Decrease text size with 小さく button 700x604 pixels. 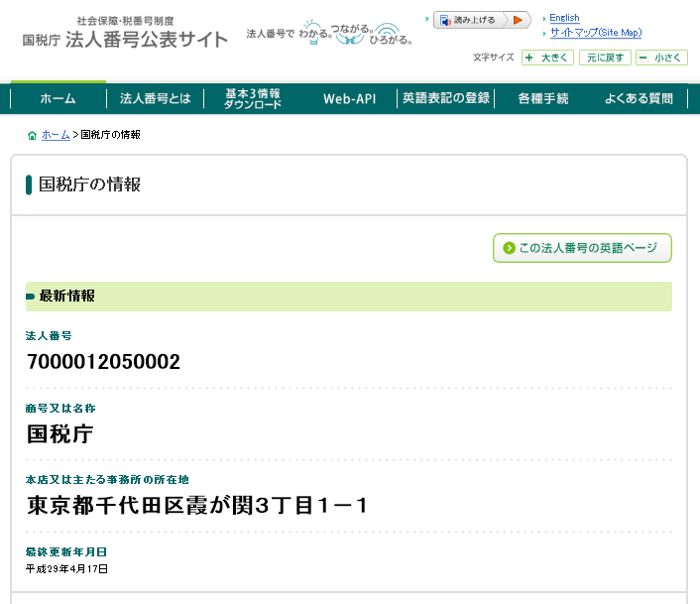point(661,58)
